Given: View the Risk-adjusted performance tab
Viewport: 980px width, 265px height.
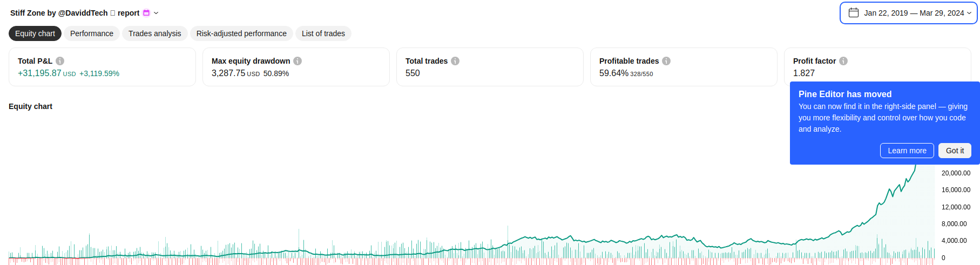Looking at the screenshot, I should point(241,33).
